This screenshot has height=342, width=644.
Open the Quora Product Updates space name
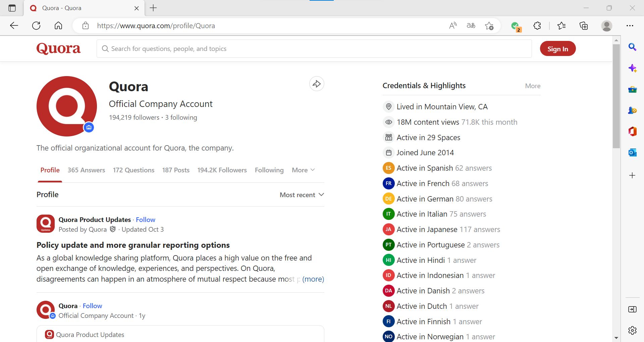[x=95, y=220]
